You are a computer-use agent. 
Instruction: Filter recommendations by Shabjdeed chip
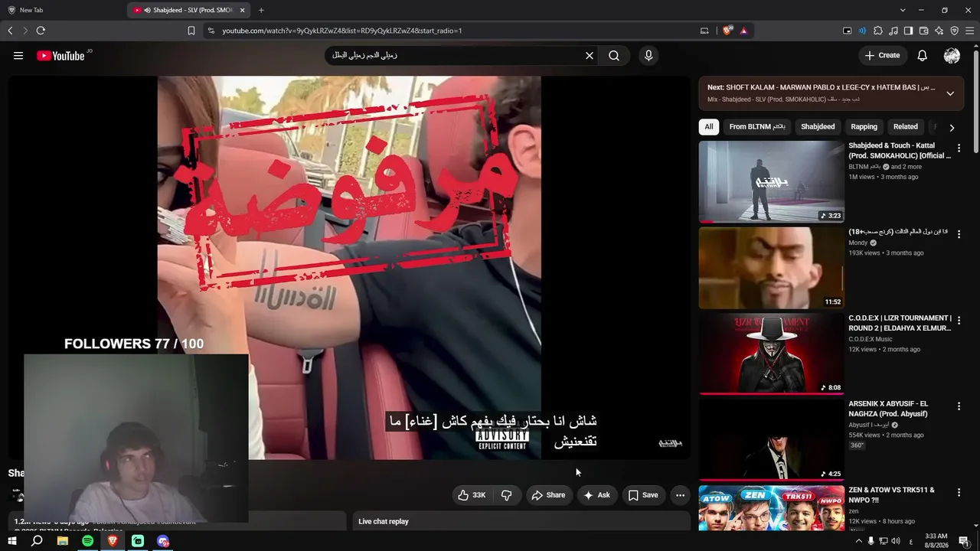[x=818, y=127]
